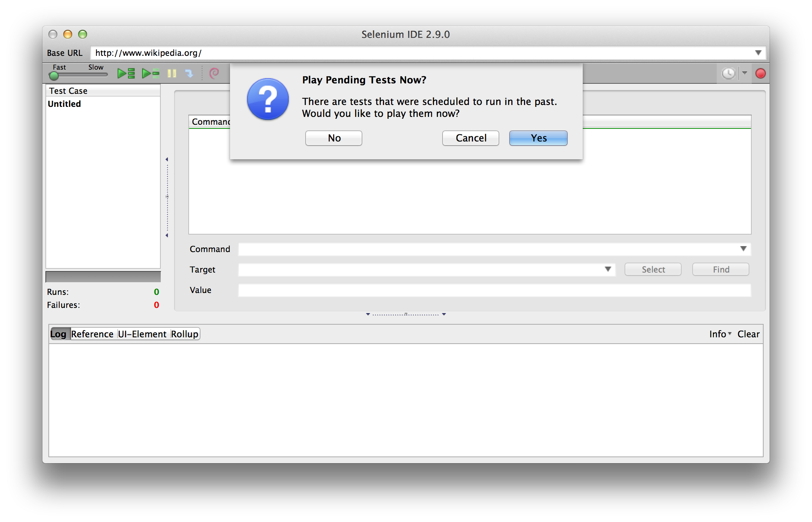Switch to the UI-Element tab
The height and width of the screenshot is (522, 812).
click(x=142, y=334)
